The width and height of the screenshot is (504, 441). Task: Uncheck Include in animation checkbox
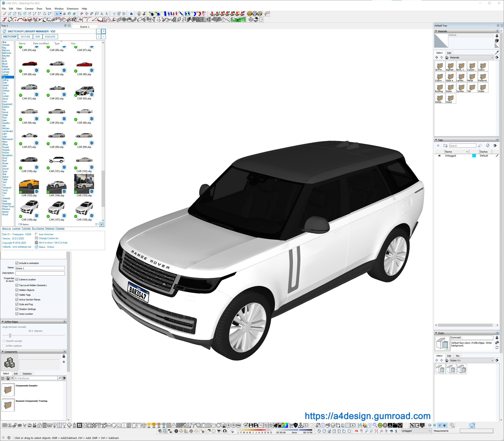tap(17, 263)
